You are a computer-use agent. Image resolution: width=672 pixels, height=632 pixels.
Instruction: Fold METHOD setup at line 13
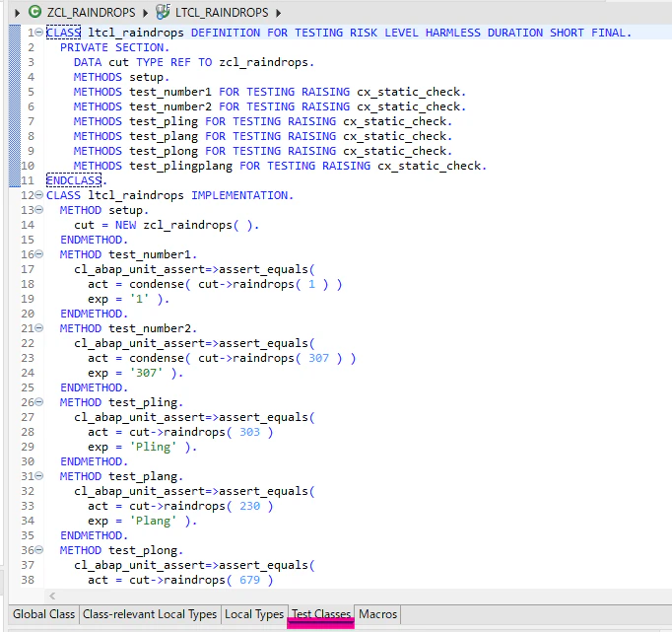[x=39, y=210]
